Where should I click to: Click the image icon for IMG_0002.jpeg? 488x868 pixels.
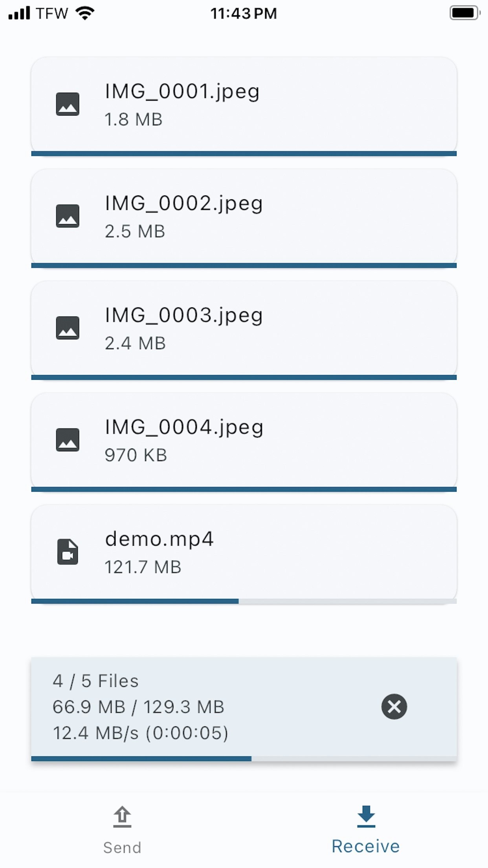[x=68, y=215]
